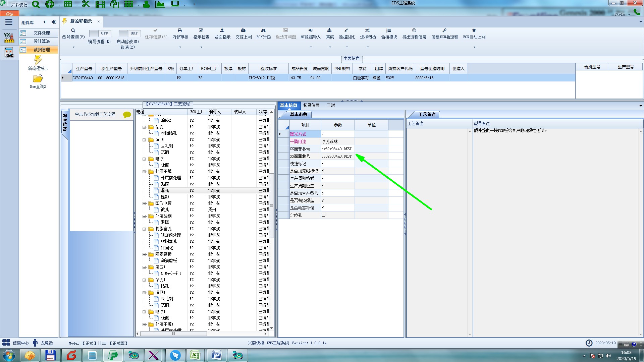Click 型号查询(F) search button

click(x=73, y=34)
